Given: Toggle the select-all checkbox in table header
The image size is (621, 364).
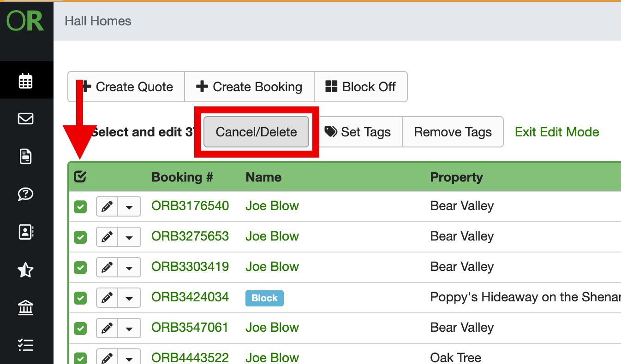Looking at the screenshot, I should tap(80, 177).
